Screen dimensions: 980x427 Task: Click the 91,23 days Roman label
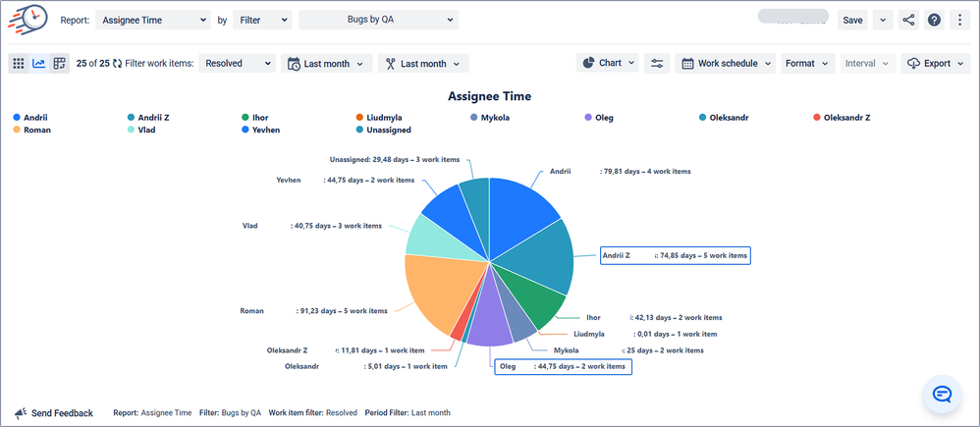tap(314, 311)
